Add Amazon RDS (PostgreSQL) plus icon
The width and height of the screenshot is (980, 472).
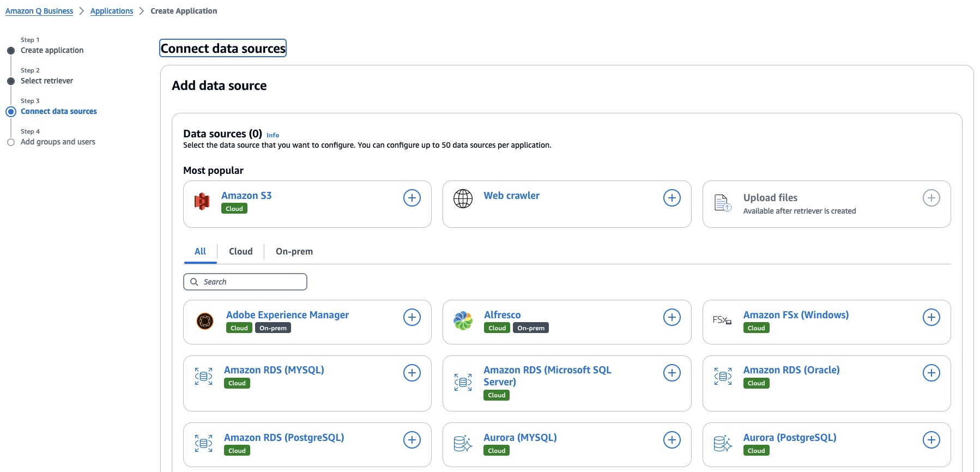pos(412,440)
